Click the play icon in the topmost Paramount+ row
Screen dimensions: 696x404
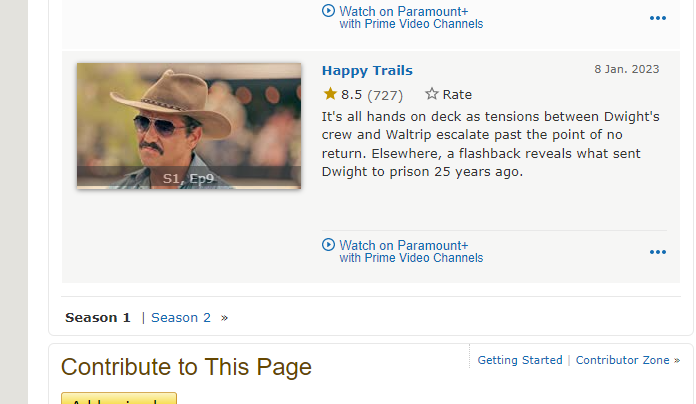(329, 11)
